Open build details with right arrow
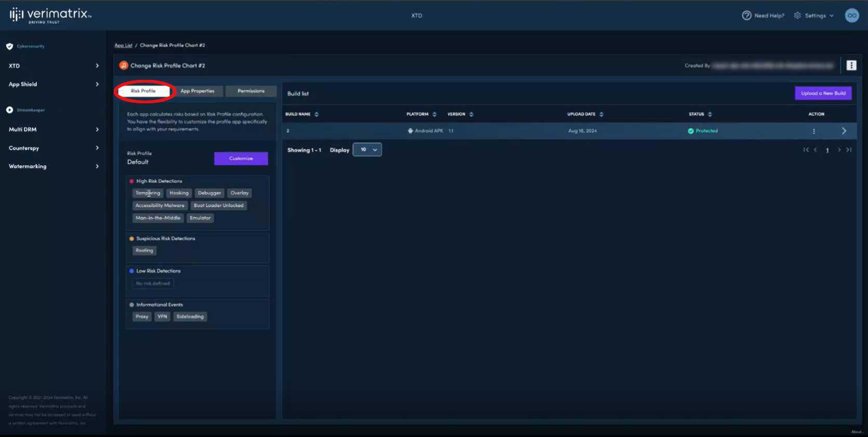 (x=844, y=131)
